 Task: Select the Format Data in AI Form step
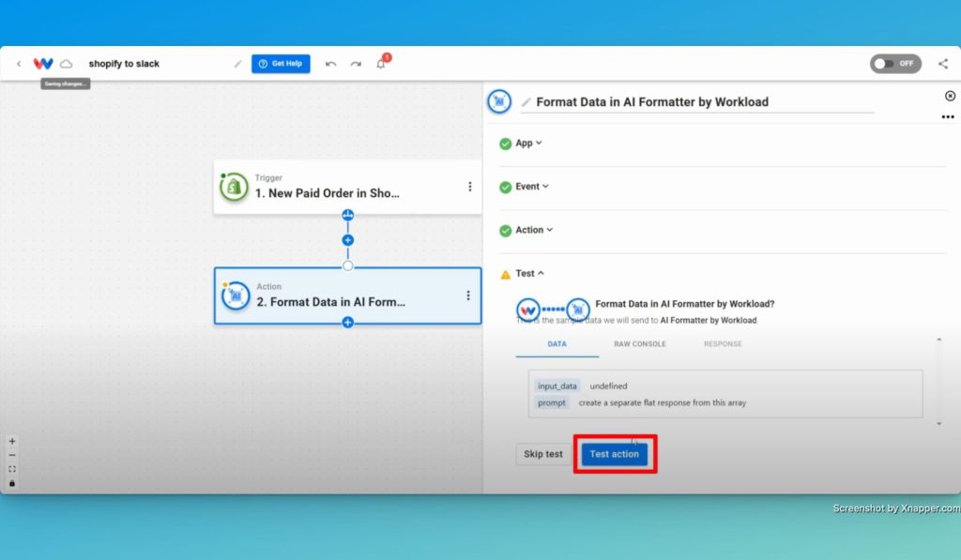[347, 295]
